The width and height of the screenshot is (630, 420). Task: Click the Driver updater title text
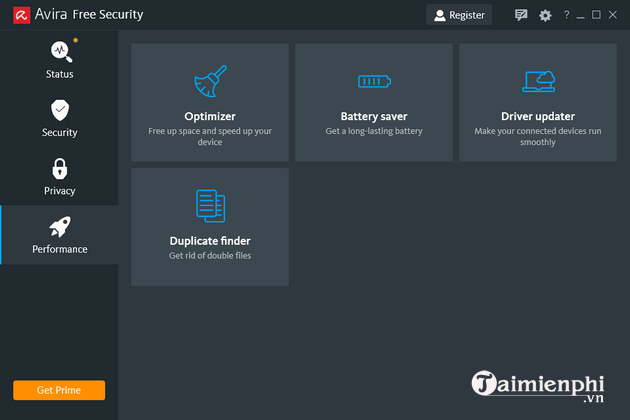[538, 117]
